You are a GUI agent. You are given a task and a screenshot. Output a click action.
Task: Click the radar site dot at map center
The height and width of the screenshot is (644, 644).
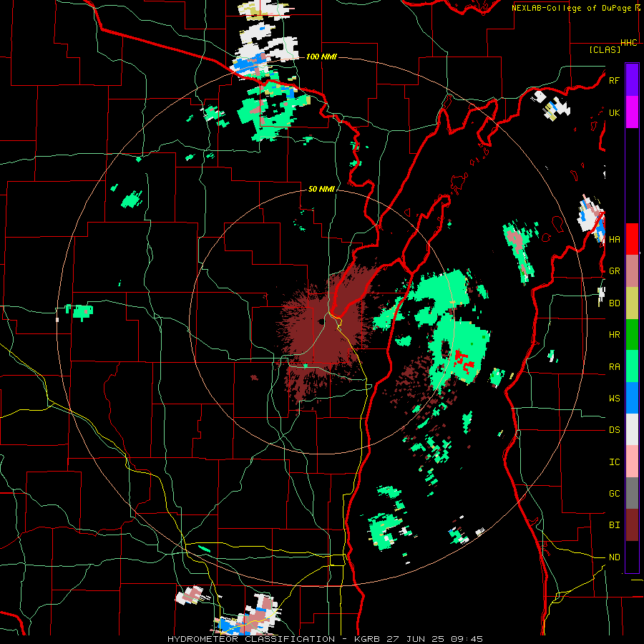coord(321,321)
